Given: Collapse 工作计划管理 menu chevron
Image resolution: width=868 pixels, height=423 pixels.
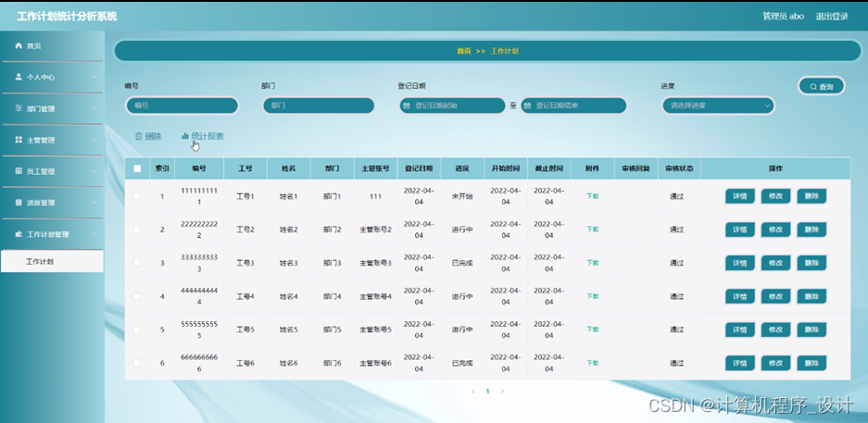Looking at the screenshot, I should (x=94, y=234).
